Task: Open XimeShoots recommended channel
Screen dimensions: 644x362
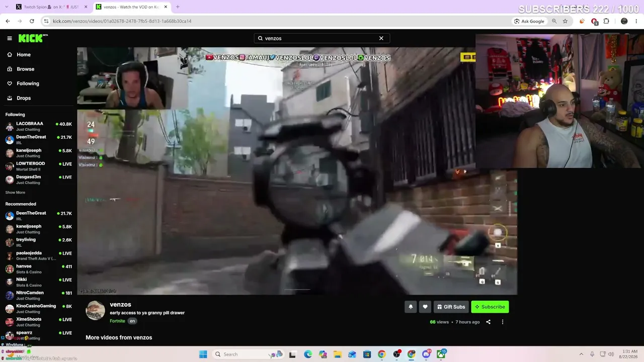Action: point(39,322)
